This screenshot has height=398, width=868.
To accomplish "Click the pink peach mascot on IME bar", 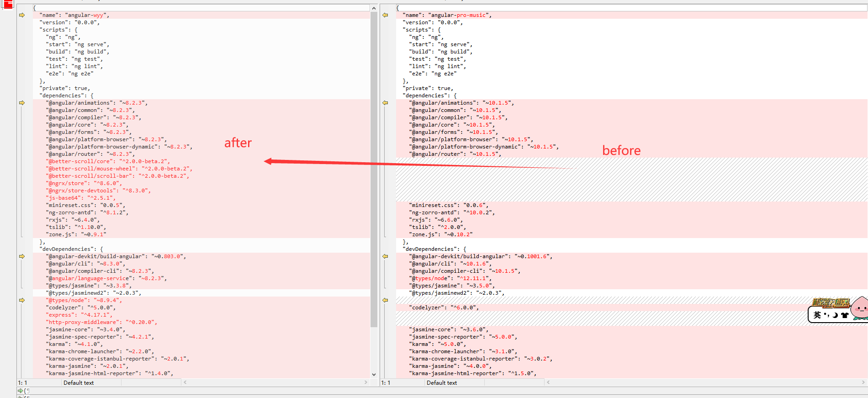I will click(860, 308).
